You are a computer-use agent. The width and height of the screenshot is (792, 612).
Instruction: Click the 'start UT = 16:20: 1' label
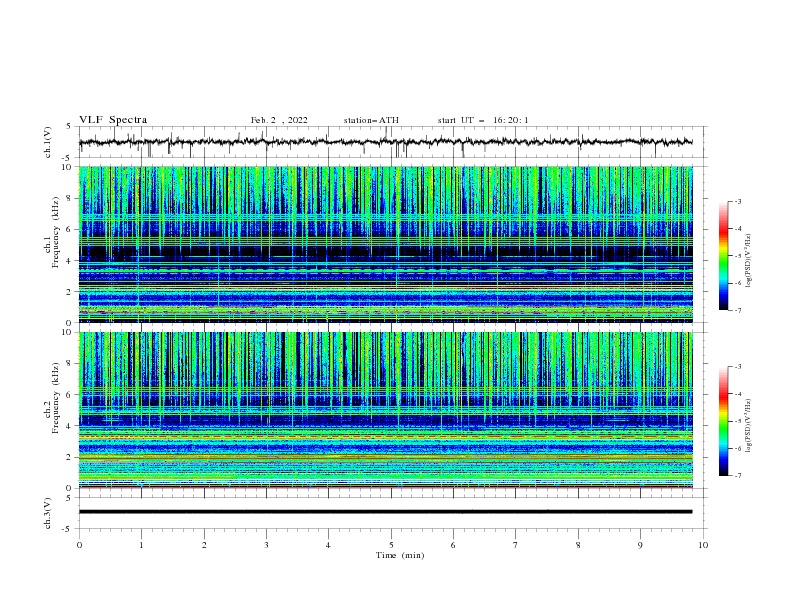point(483,120)
